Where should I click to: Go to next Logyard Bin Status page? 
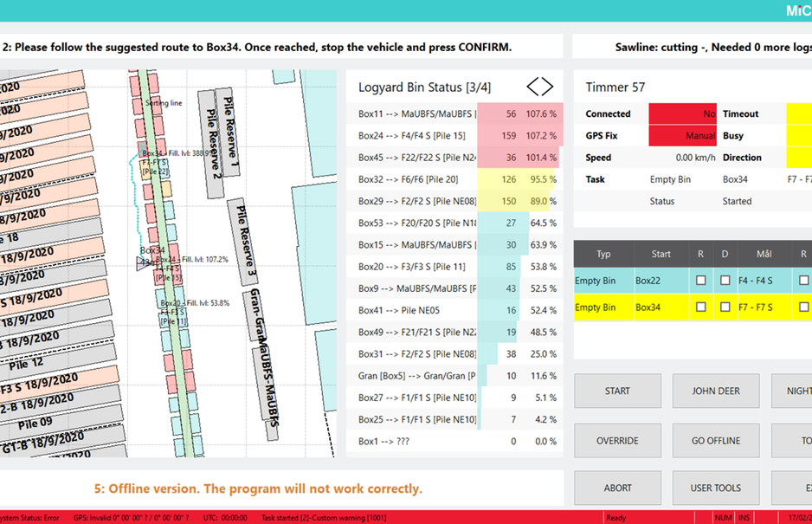[x=546, y=87]
